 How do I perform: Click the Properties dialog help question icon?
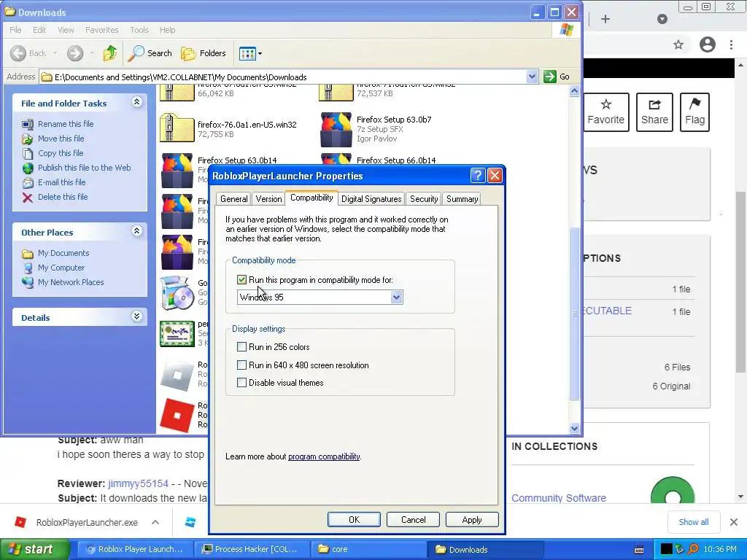477,176
